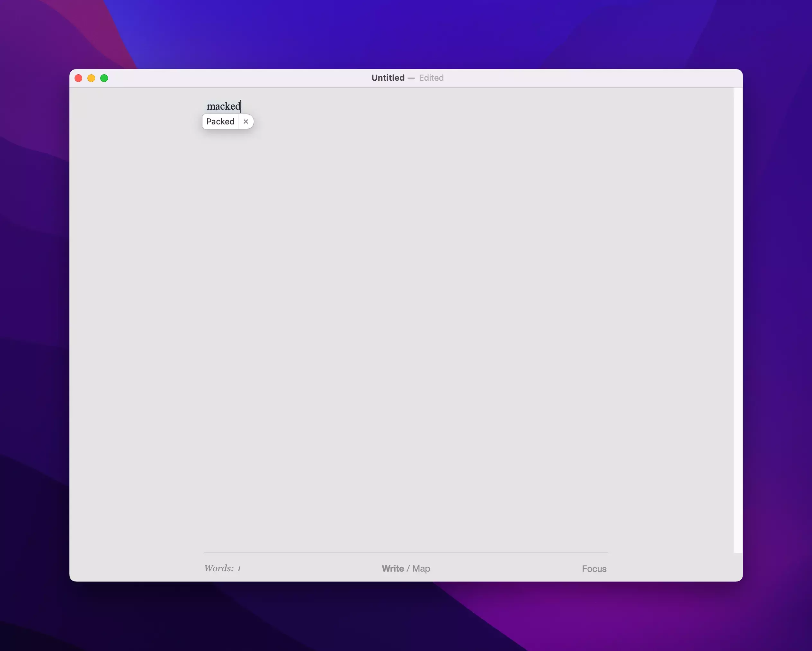Viewport: 812px width, 651px height.
Task: Click the footer divider line
Action: pos(406,553)
